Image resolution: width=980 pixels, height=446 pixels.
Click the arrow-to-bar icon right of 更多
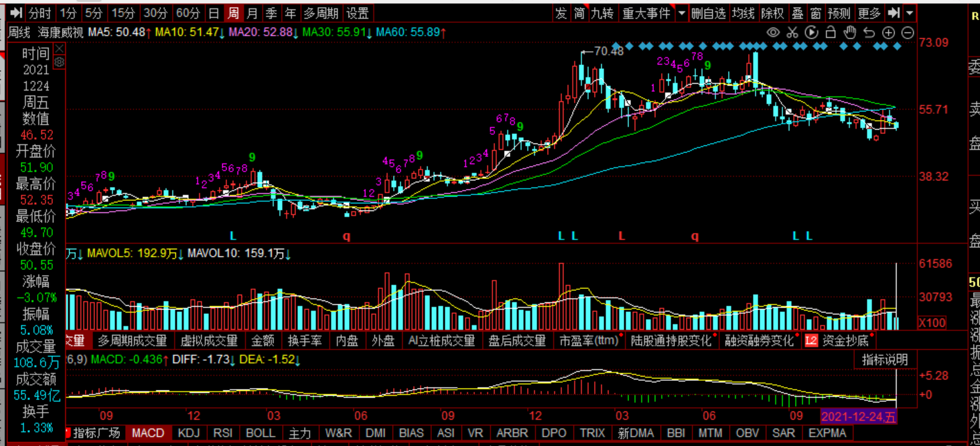(894, 13)
